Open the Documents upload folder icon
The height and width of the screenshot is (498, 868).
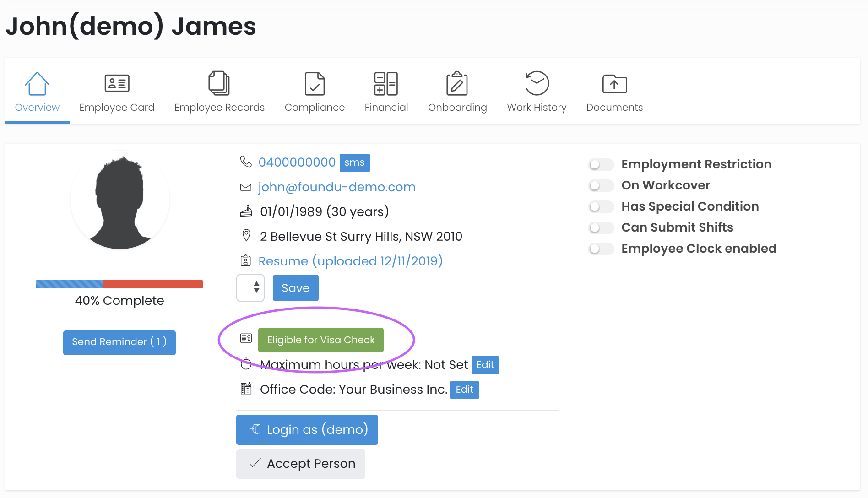(x=614, y=83)
